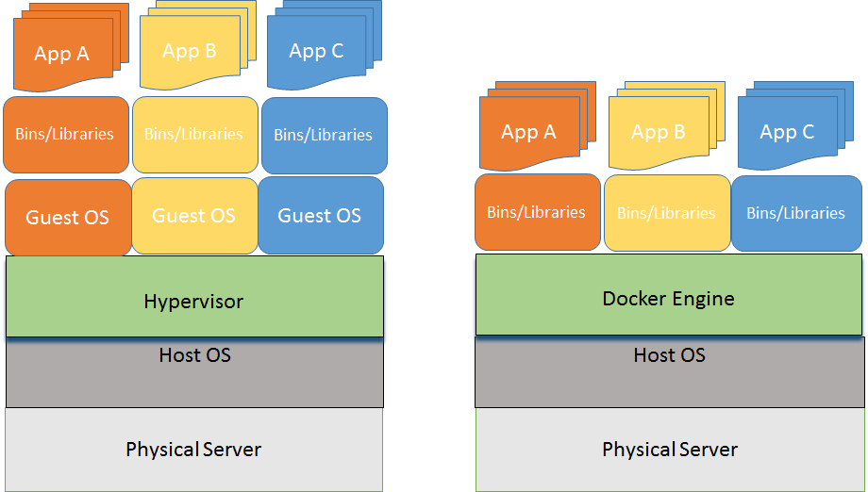Select the yellow Bins/Libraries box above Guest OS
This screenshot has height=492, width=868.
tap(195, 135)
